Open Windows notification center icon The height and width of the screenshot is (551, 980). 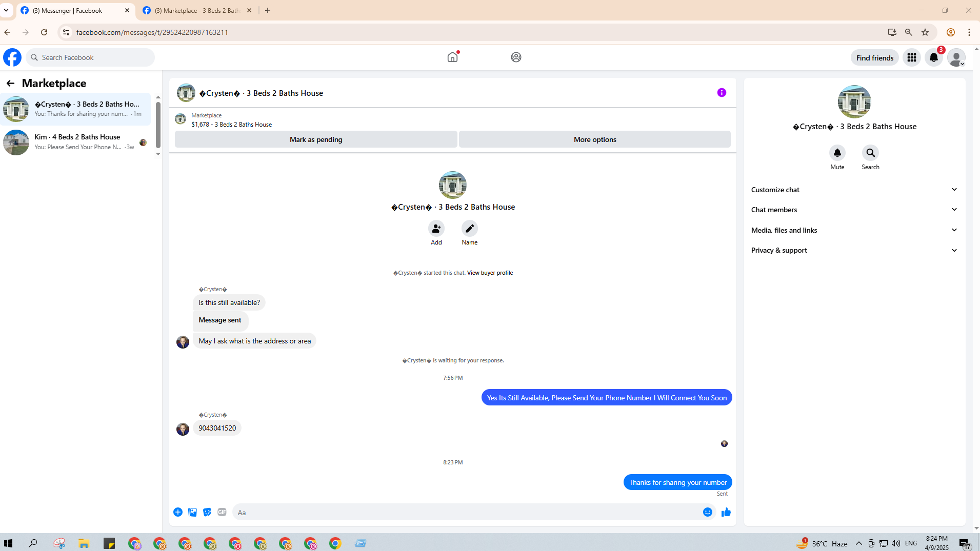coord(965,543)
